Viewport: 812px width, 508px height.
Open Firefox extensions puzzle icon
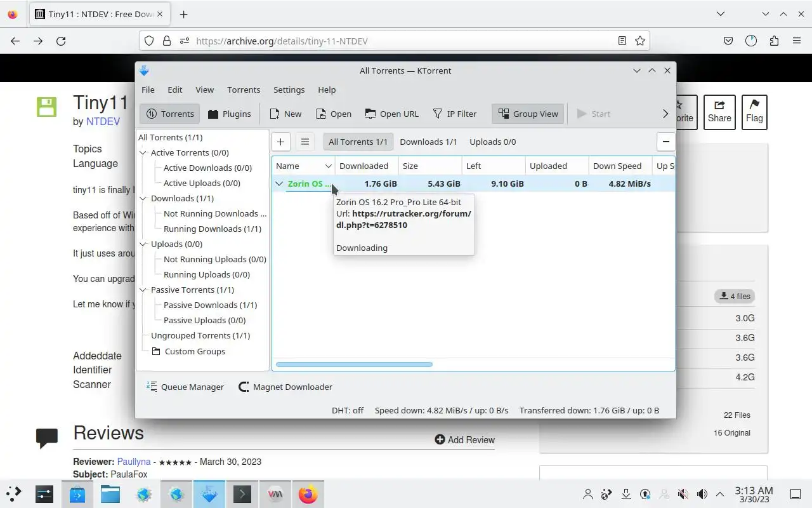click(774, 41)
